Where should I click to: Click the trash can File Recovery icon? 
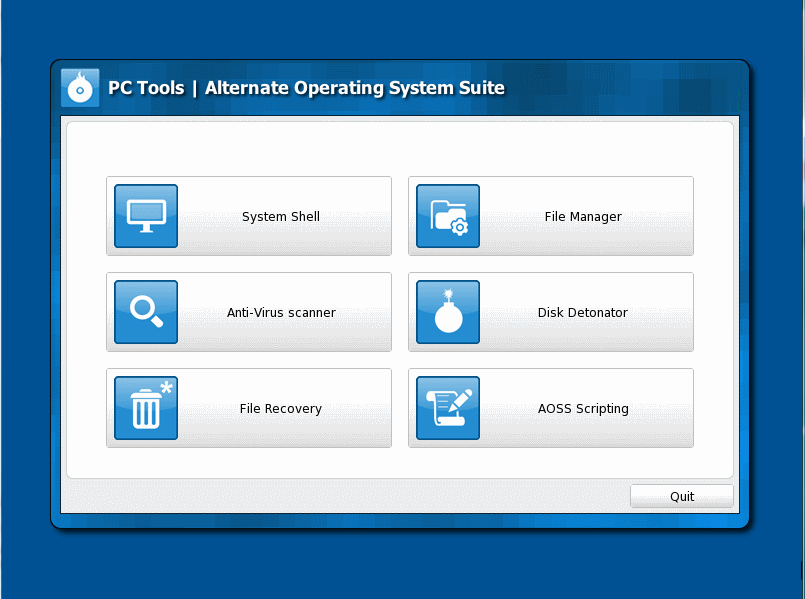click(146, 408)
